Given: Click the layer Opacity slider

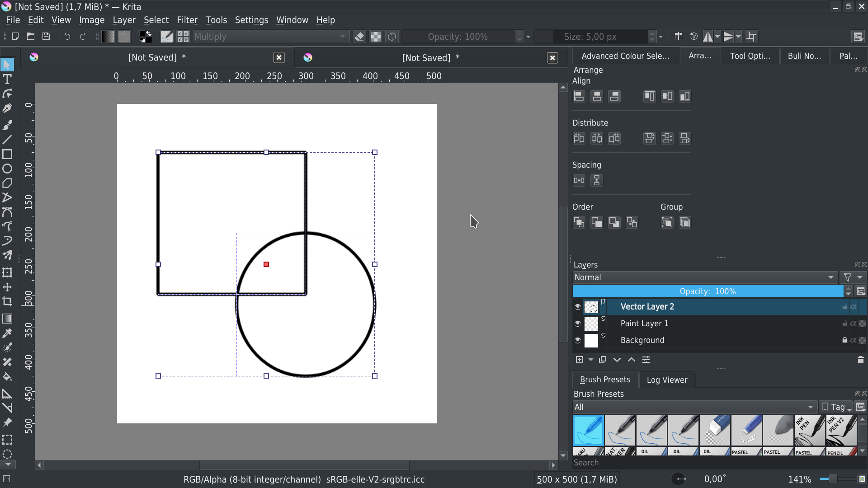Looking at the screenshot, I should tap(708, 291).
